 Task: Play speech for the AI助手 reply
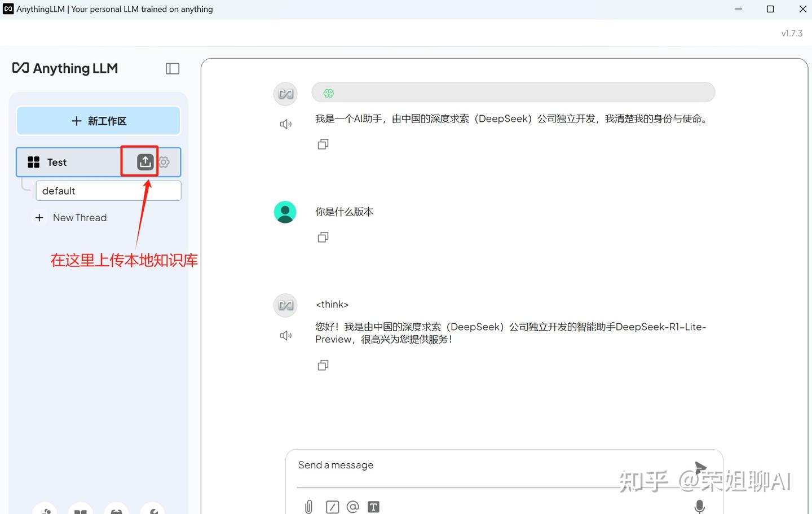point(286,124)
